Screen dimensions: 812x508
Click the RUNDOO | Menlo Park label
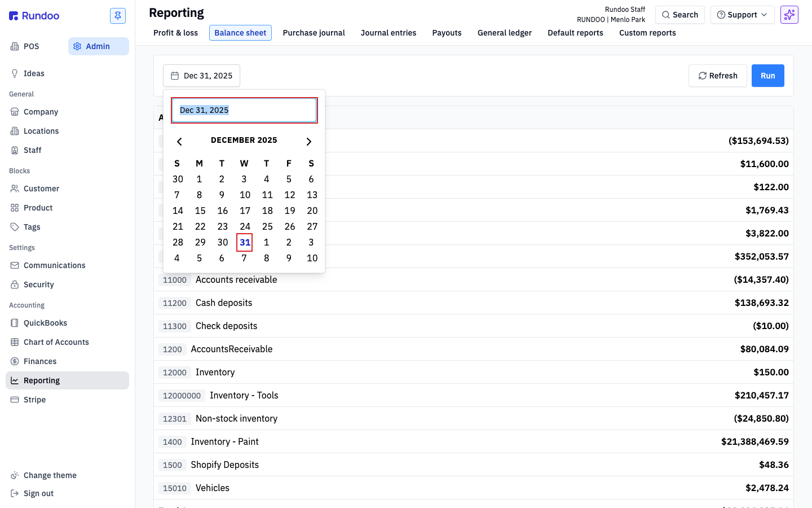[x=611, y=19]
